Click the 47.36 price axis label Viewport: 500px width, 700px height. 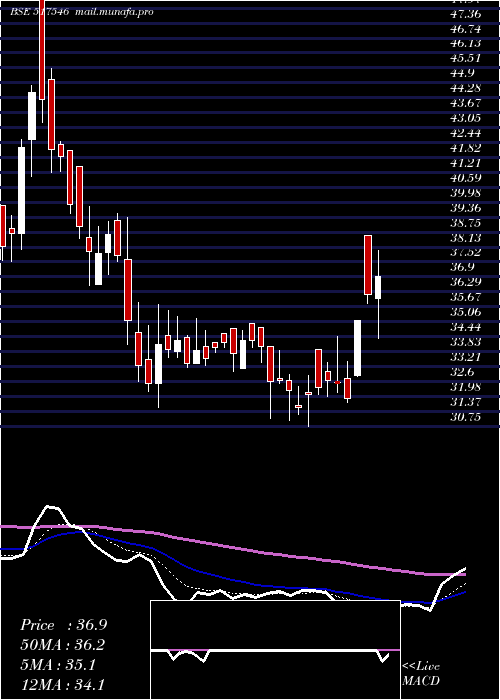(x=466, y=14)
